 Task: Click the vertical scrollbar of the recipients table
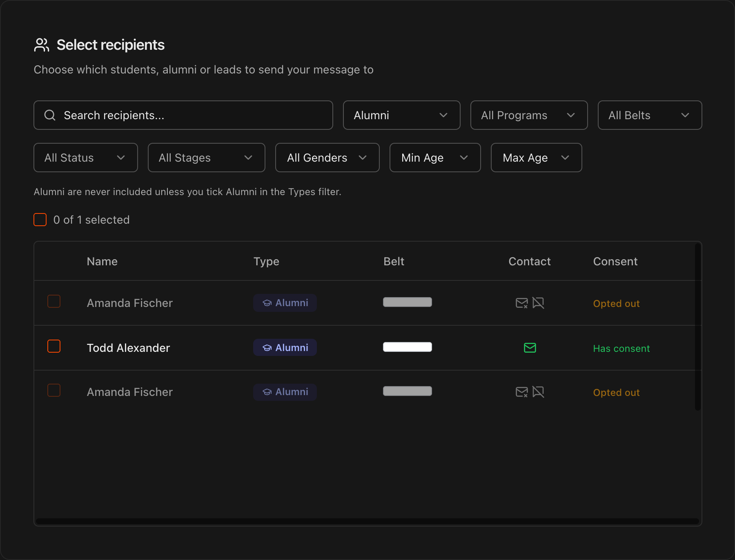tap(698, 327)
